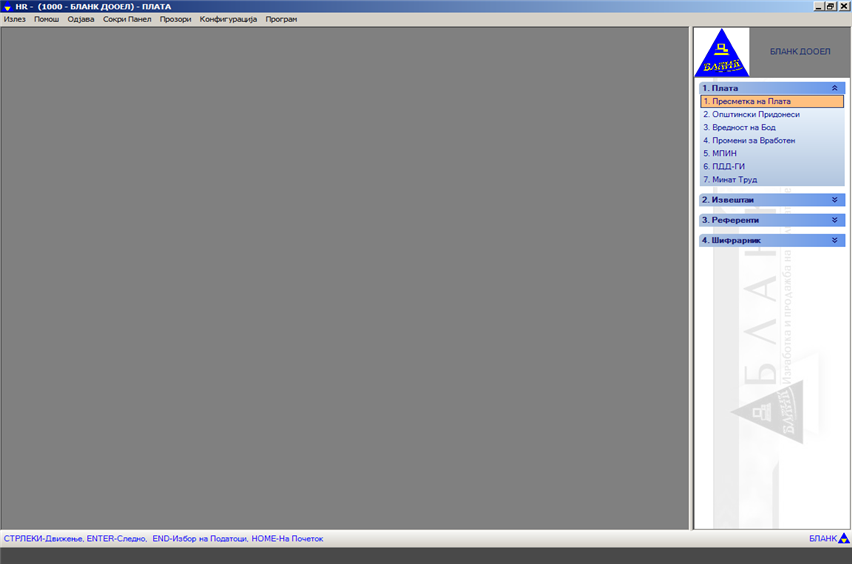The image size is (852, 564).
Task: Open 7. Минат Труд
Action: 730,179
